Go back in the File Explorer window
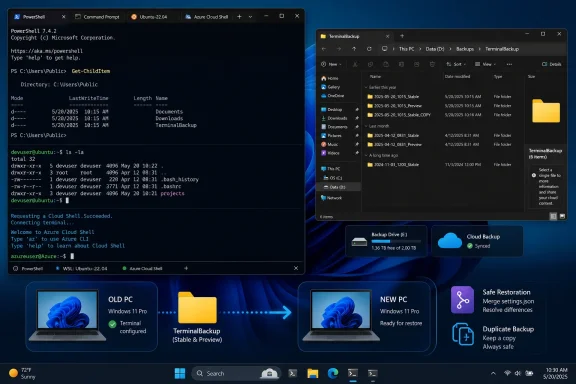 [324, 49]
